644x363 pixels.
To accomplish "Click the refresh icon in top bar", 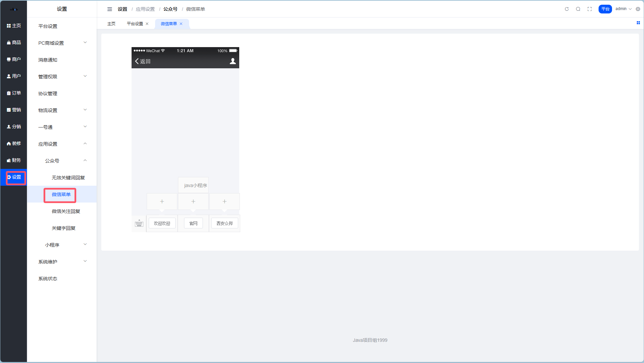I will (567, 9).
